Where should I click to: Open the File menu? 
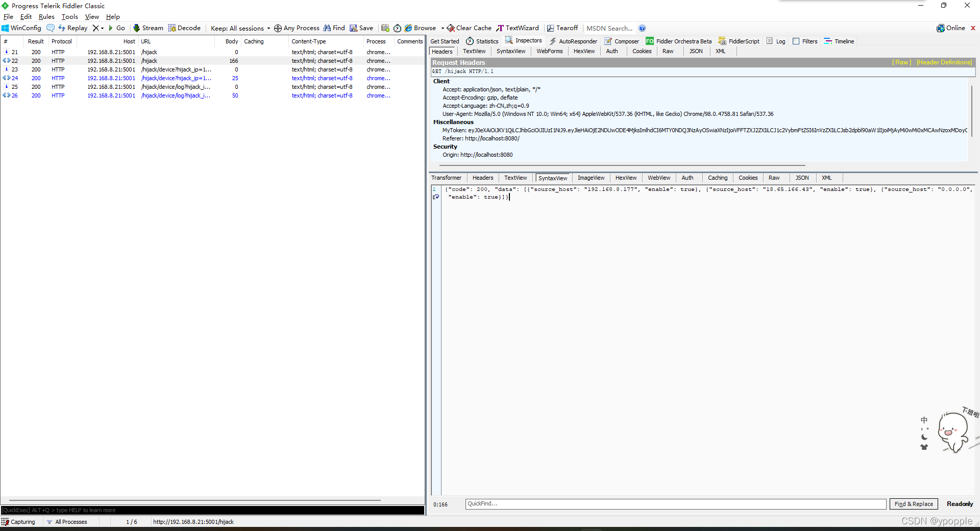coord(8,17)
